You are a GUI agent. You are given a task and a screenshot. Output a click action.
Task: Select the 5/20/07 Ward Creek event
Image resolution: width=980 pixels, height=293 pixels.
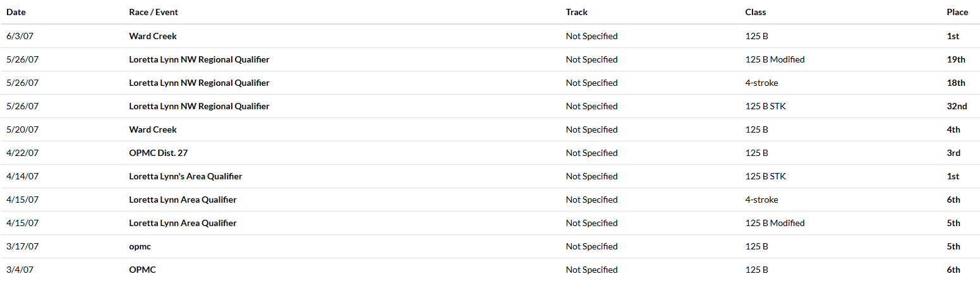pyautogui.click(x=153, y=129)
